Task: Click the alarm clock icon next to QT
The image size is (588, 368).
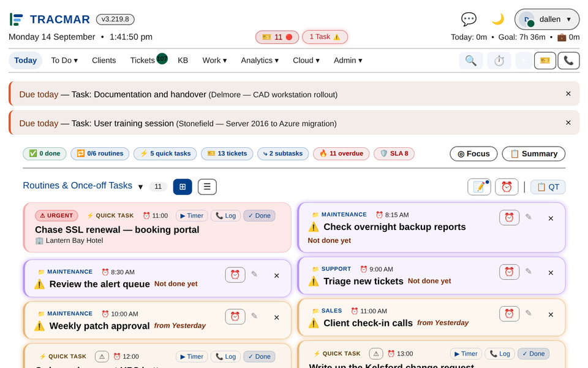Action: click(x=507, y=186)
